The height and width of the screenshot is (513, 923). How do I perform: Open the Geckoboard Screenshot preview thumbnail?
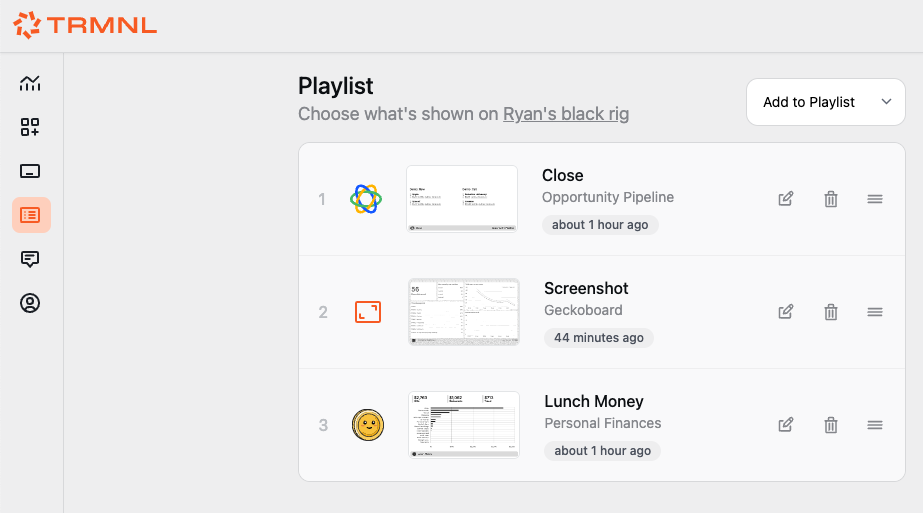coord(464,312)
